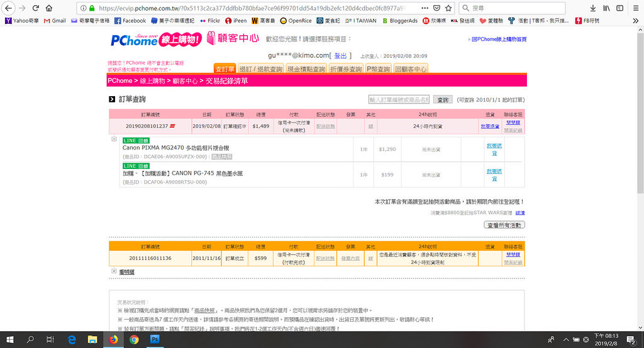
Task: Click 幫幫我 link for order 20190208101237
Action: pos(513,122)
